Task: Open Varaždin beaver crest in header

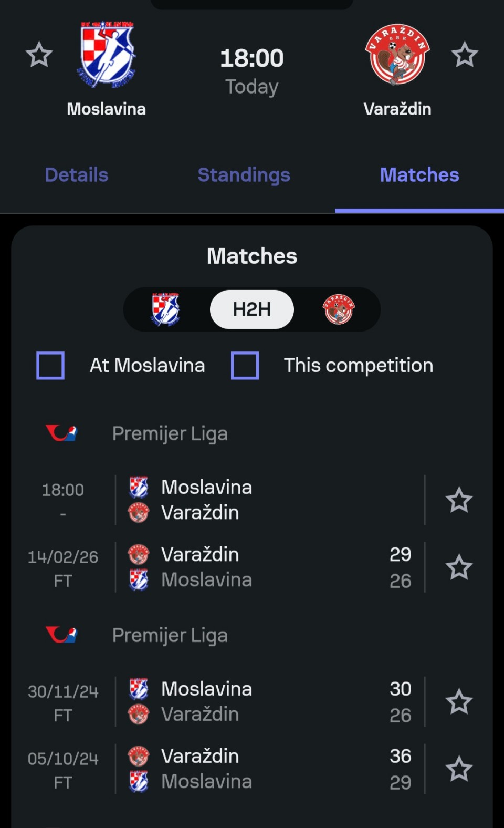Action: click(397, 54)
